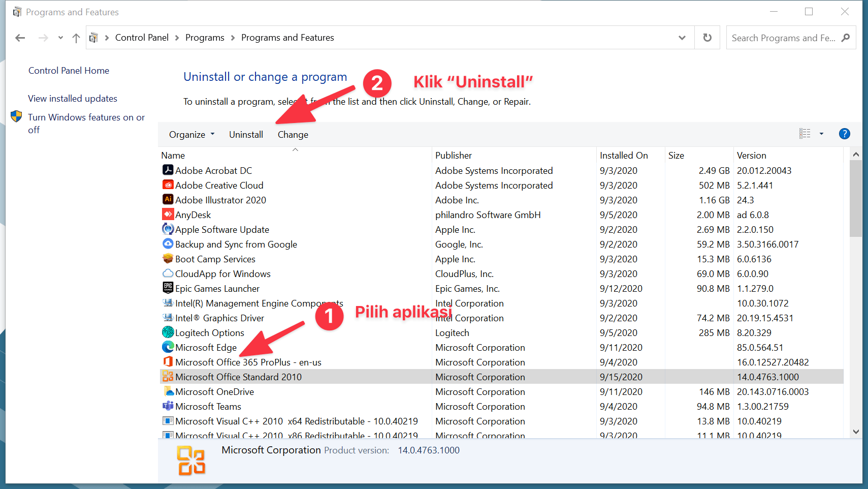This screenshot has width=868, height=489.
Task: Click the list scrollbar up arrow
Action: click(856, 154)
